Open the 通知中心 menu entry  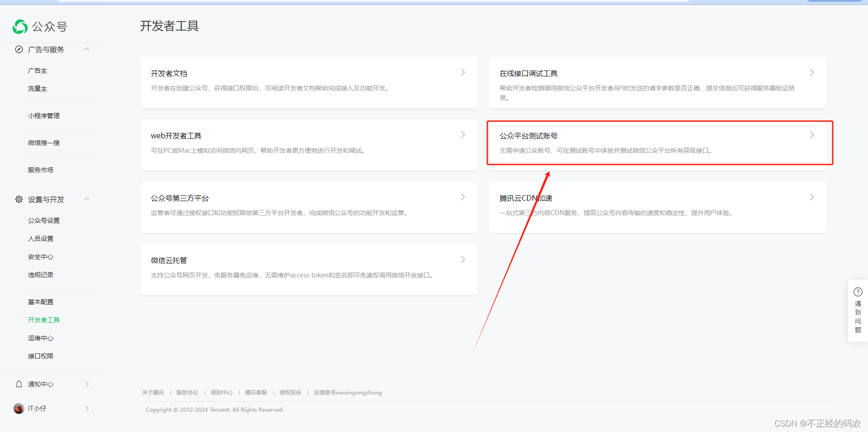41,384
